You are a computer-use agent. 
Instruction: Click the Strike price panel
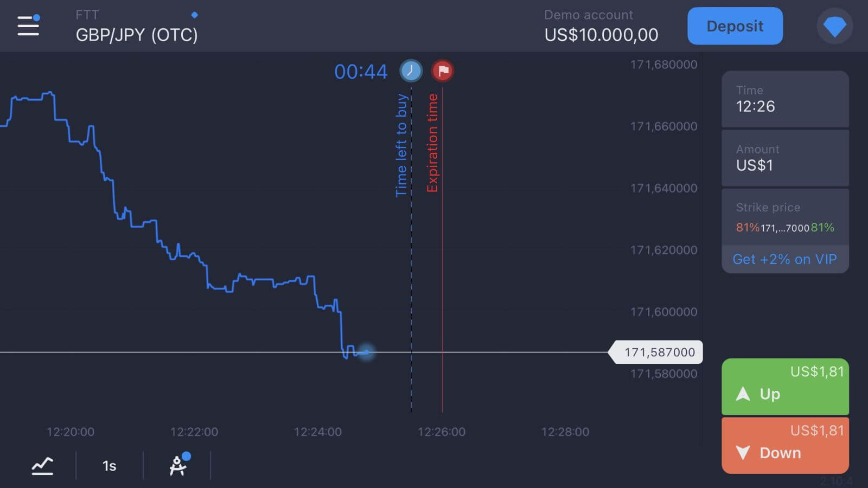click(785, 217)
